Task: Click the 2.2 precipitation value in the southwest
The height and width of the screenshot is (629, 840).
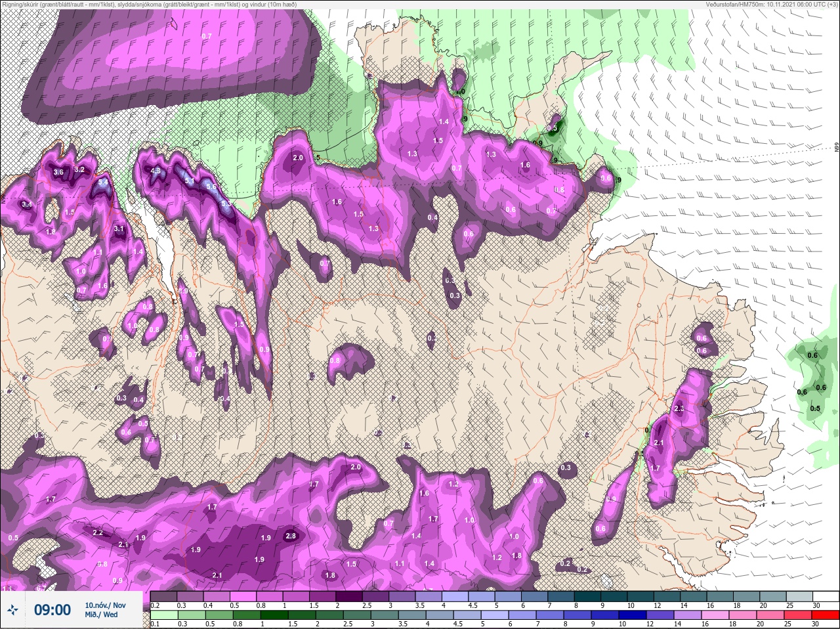Action: click(x=98, y=532)
